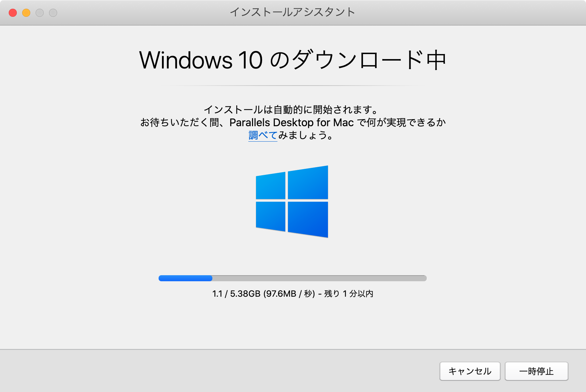Close the install assistant window
This screenshot has height=392, width=586.
pos(13,13)
